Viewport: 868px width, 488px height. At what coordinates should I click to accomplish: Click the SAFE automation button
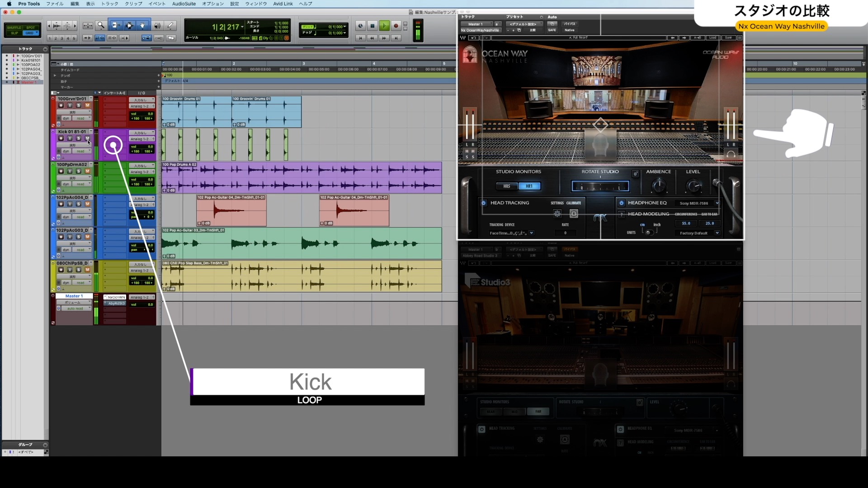(552, 30)
